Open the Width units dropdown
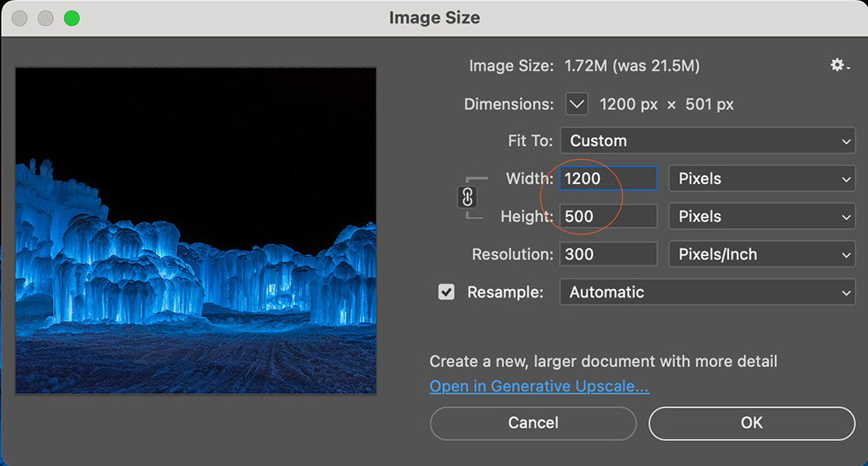This screenshot has width=868, height=466. click(762, 179)
